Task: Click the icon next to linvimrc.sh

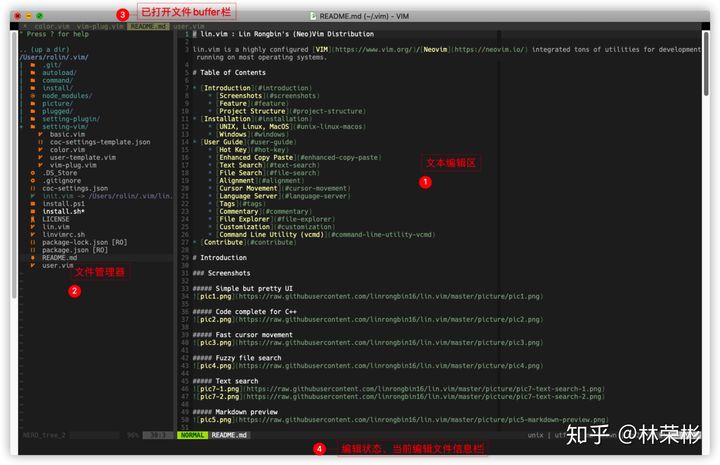Action: tap(33, 234)
